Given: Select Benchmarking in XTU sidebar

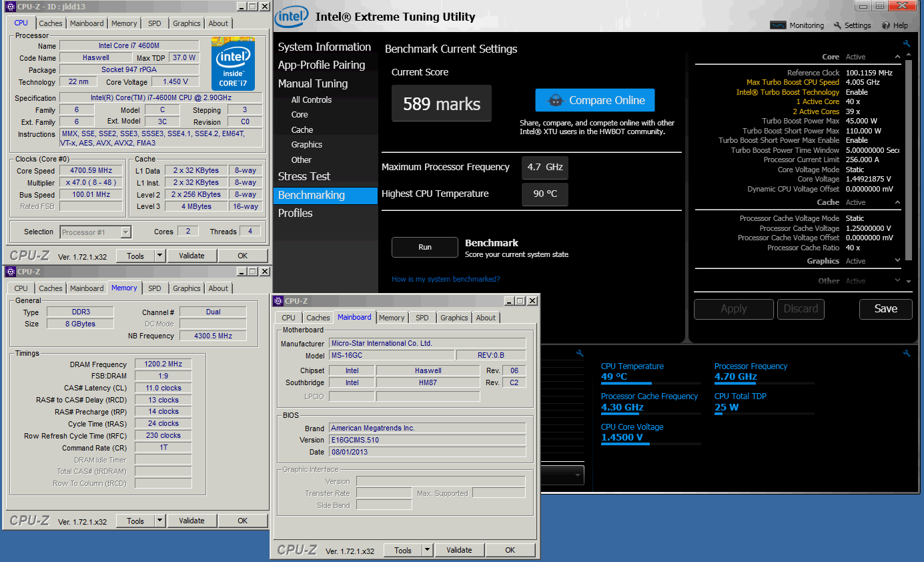Looking at the screenshot, I should [326, 195].
